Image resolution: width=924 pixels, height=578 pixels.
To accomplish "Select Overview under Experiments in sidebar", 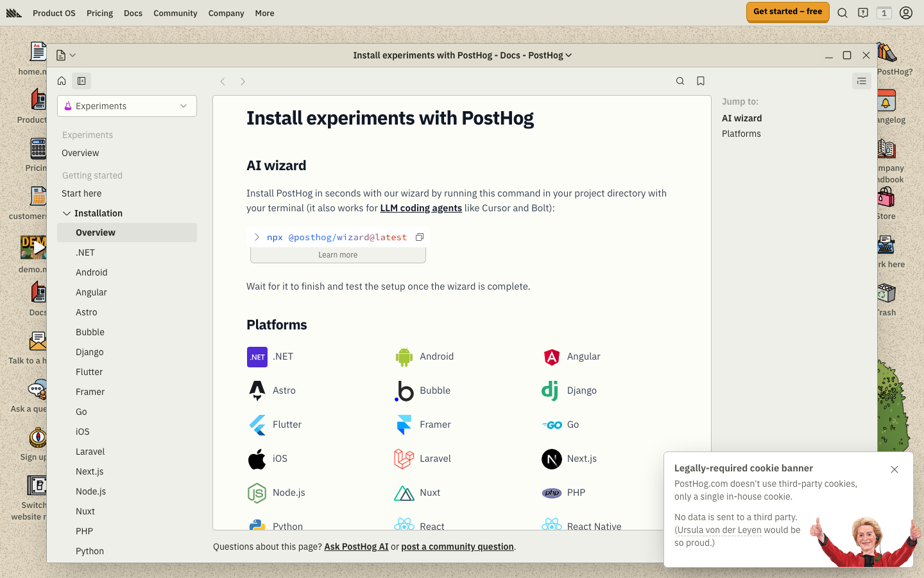I will pos(80,153).
